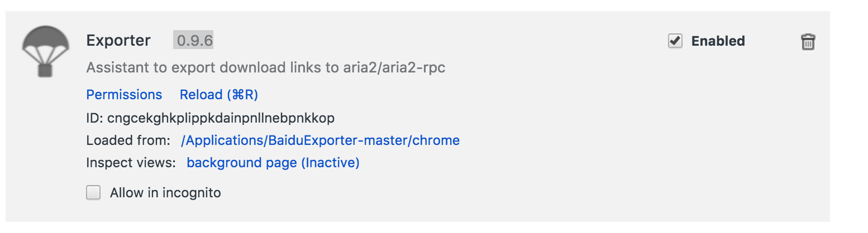Viewport: 868px width, 233px height.
Task: Remove the Exporter extension with trash icon
Action: pos(808,42)
